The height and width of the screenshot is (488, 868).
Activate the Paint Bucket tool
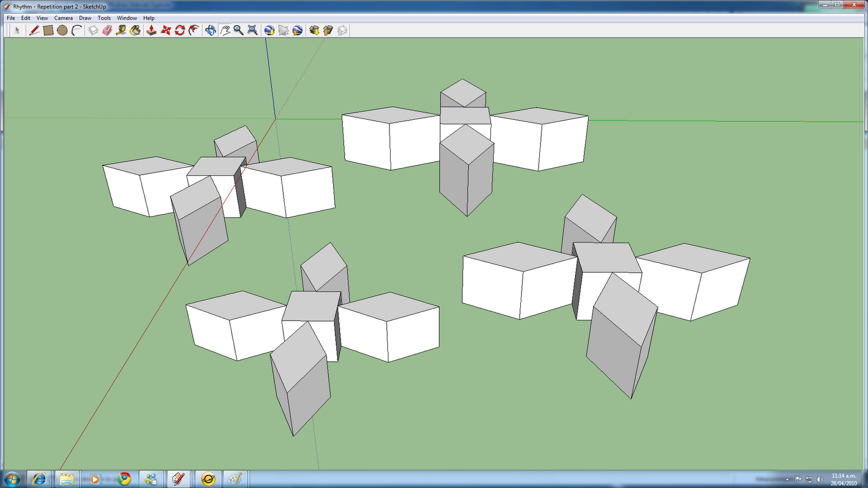click(x=136, y=30)
